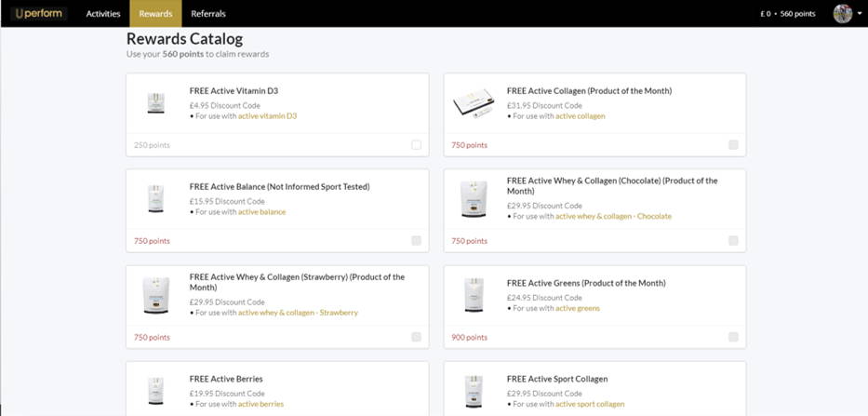This screenshot has width=868, height=416.
Task: Open the active berries link
Action: coord(260,405)
